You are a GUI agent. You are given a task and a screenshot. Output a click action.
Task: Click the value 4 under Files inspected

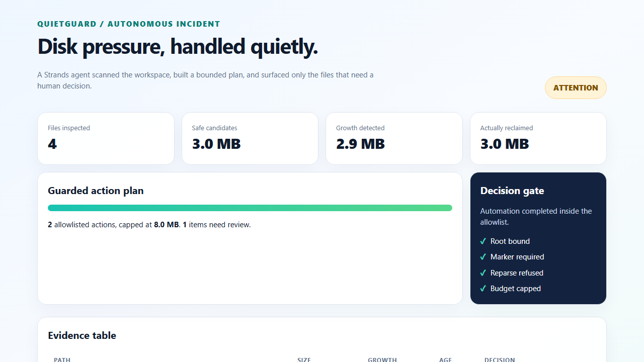click(x=52, y=144)
